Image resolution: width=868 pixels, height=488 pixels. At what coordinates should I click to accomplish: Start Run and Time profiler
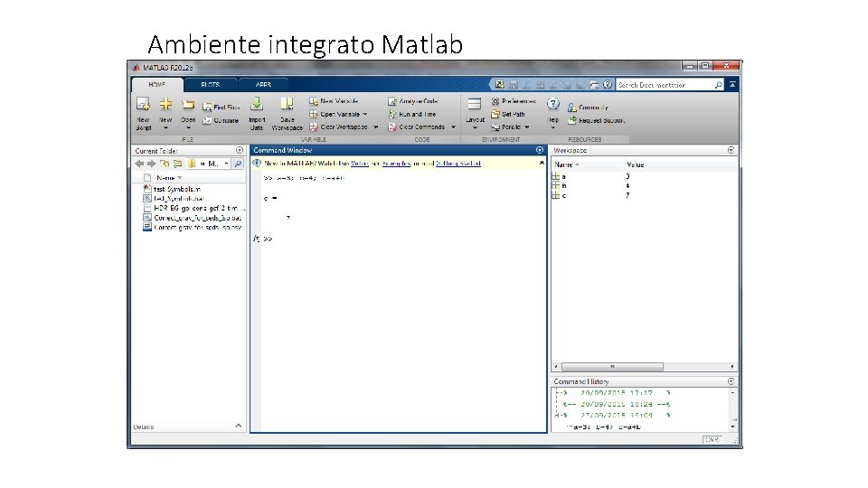[x=412, y=114]
